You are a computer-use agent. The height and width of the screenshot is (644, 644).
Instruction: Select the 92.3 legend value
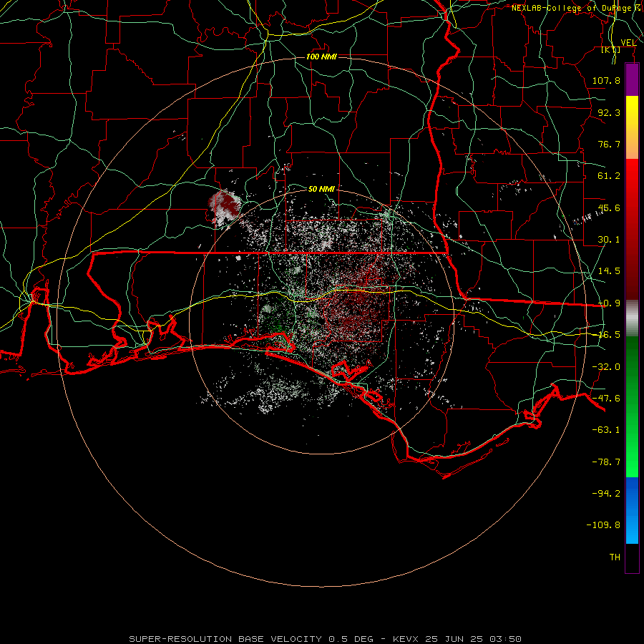[x=609, y=112]
